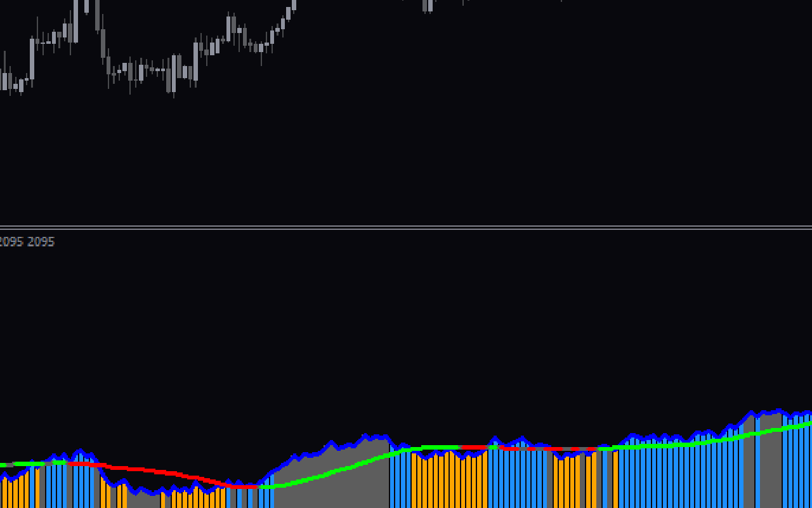Select the indicator value label reading 2095 2095
The width and height of the screenshot is (812, 508).
(x=27, y=242)
